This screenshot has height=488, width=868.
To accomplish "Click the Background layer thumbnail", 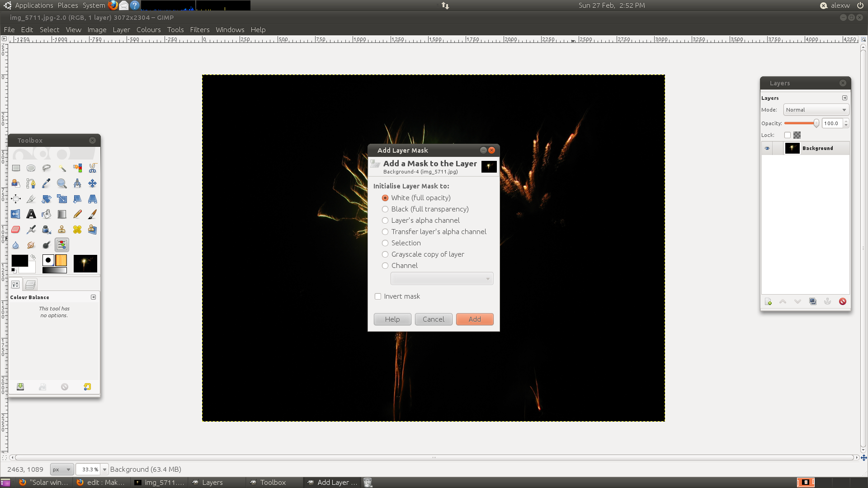I will (792, 147).
